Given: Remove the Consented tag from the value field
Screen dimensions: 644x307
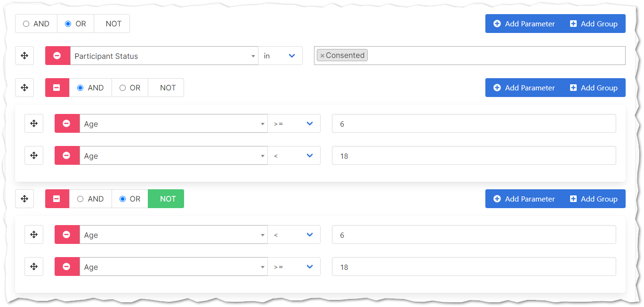Looking at the screenshot, I should [322, 55].
